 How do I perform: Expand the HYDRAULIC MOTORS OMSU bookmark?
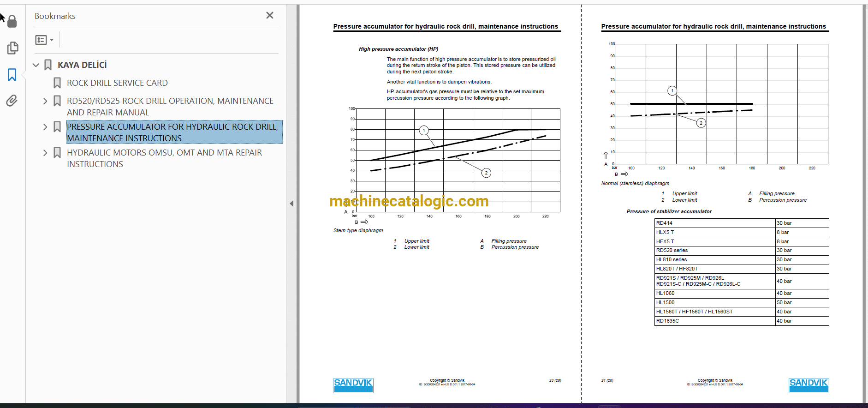point(45,153)
